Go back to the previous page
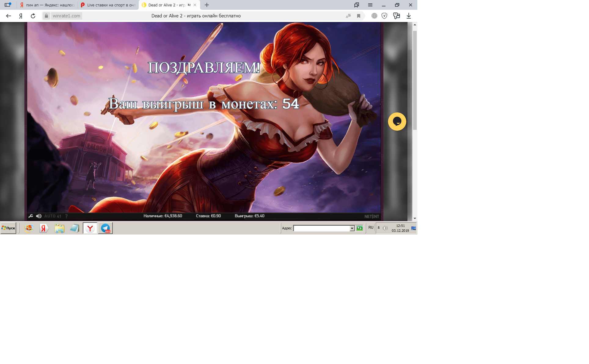Screen dimensions: 589x364 click(9, 16)
